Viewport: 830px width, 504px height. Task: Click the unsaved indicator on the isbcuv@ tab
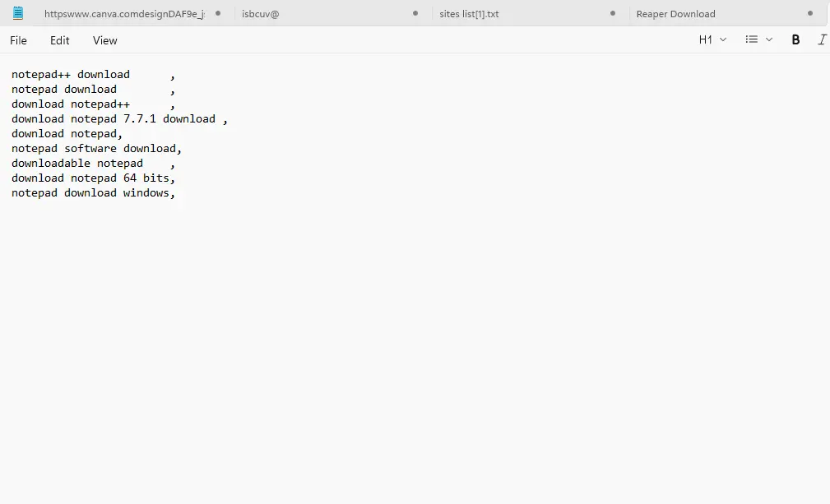point(415,13)
